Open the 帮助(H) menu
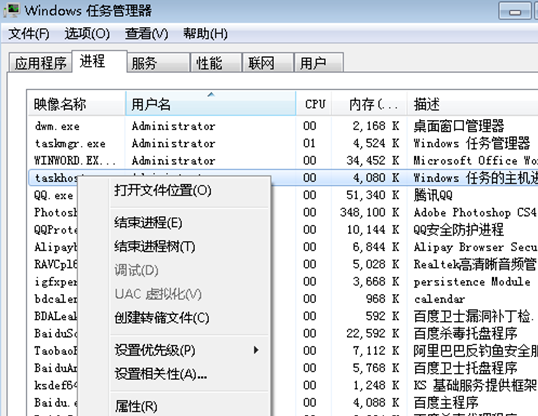 pos(205,34)
